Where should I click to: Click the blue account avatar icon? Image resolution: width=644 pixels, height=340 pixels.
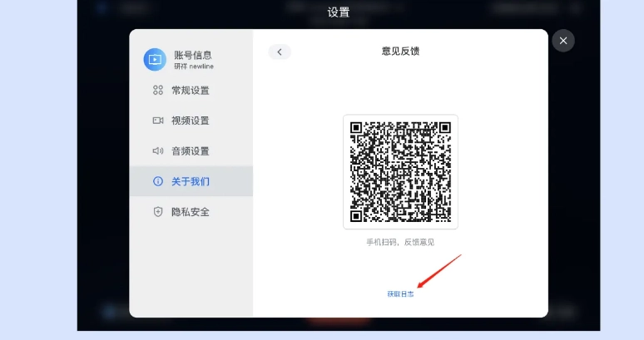155,60
